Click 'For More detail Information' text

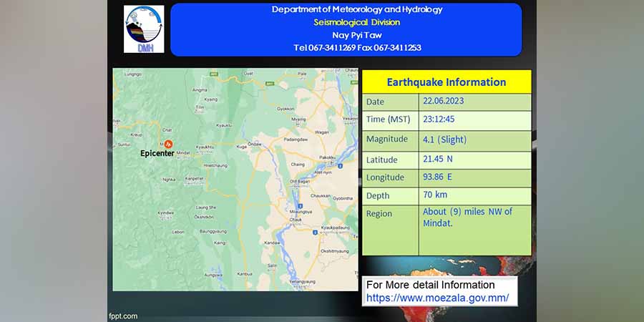tap(431, 285)
